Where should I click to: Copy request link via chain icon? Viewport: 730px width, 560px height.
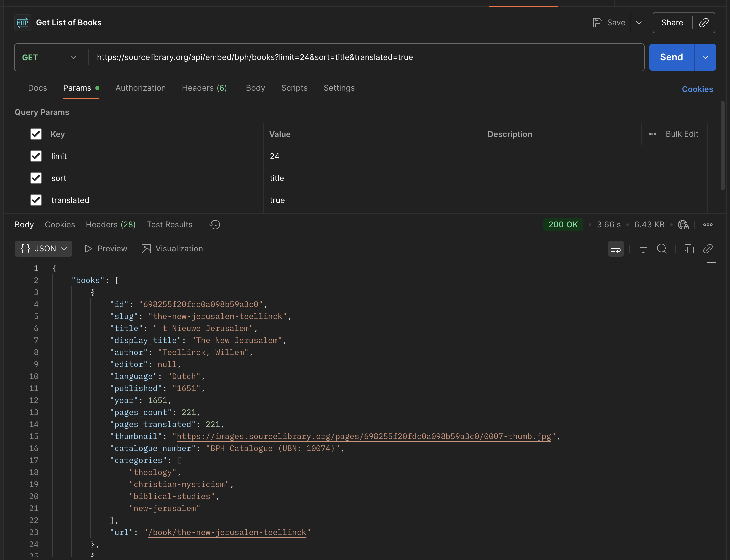pos(704,23)
